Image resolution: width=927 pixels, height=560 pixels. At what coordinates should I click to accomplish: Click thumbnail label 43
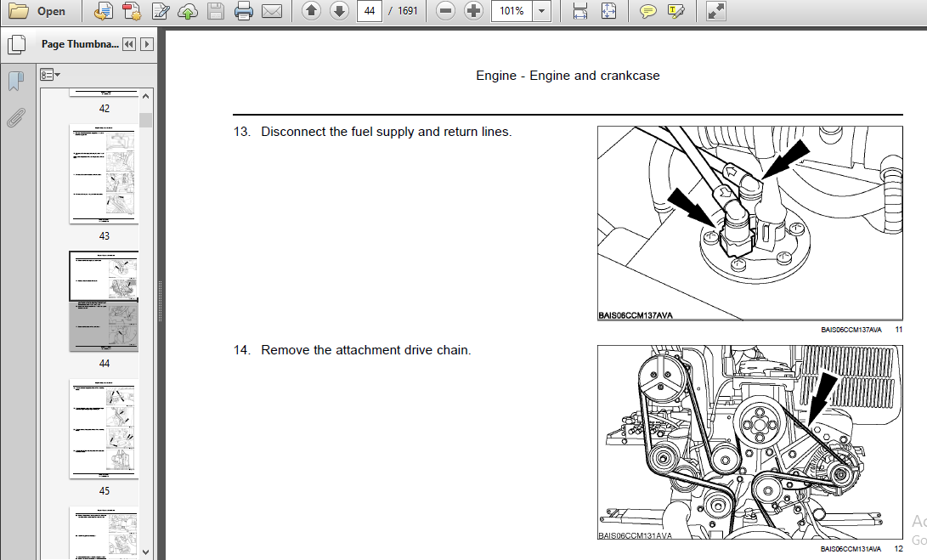[104, 236]
